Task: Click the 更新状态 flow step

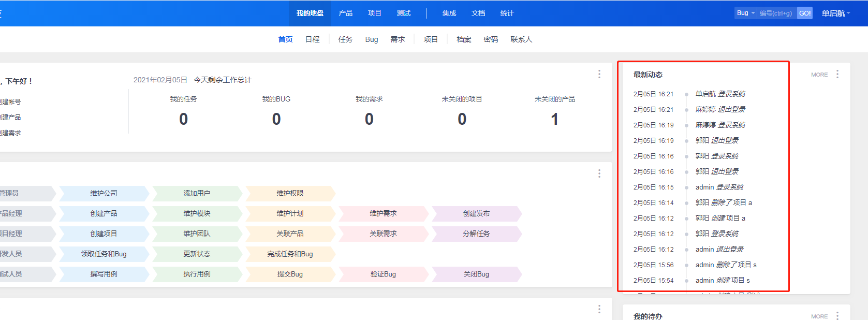Action: click(x=197, y=254)
